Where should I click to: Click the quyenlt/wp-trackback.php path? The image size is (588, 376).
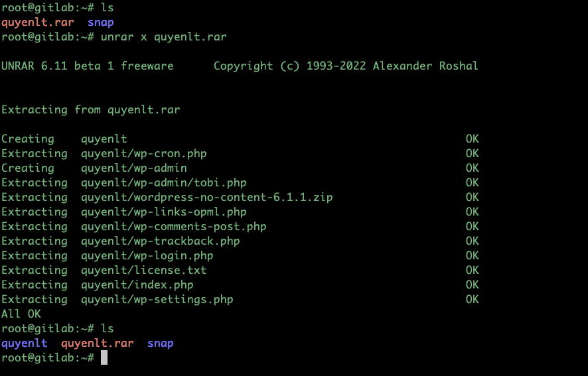(x=160, y=241)
